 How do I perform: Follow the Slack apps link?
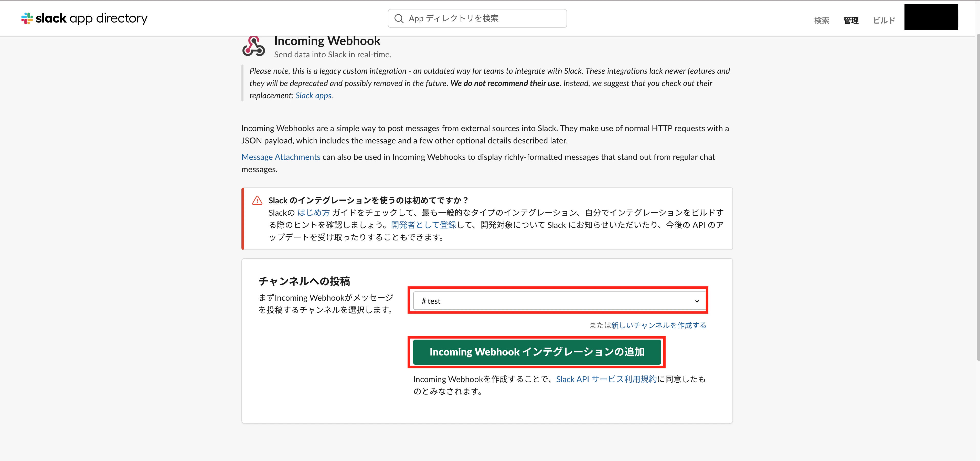point(313,96)
